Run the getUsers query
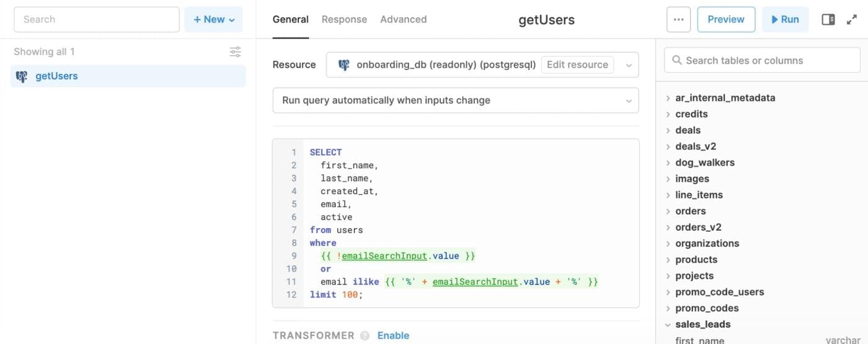Screen dimensions: 868x344 point(784,19)
